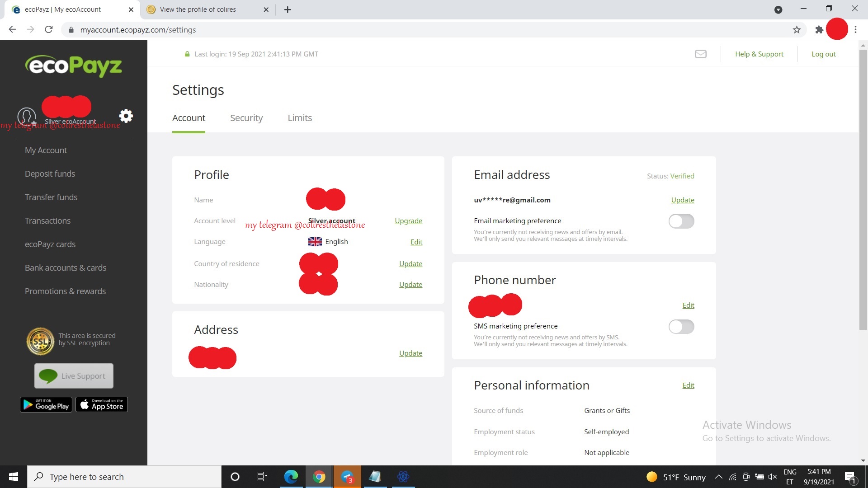Open Cortana circle icon on taskbar

(235, 477)
